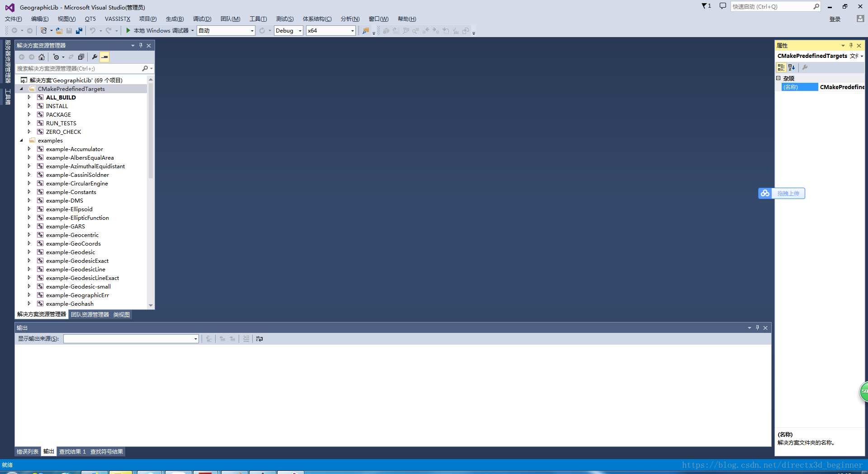The width and height of the screenshot is (868, 474).
Task: Open the Toolbox side tab
Action: pos(8,97)
